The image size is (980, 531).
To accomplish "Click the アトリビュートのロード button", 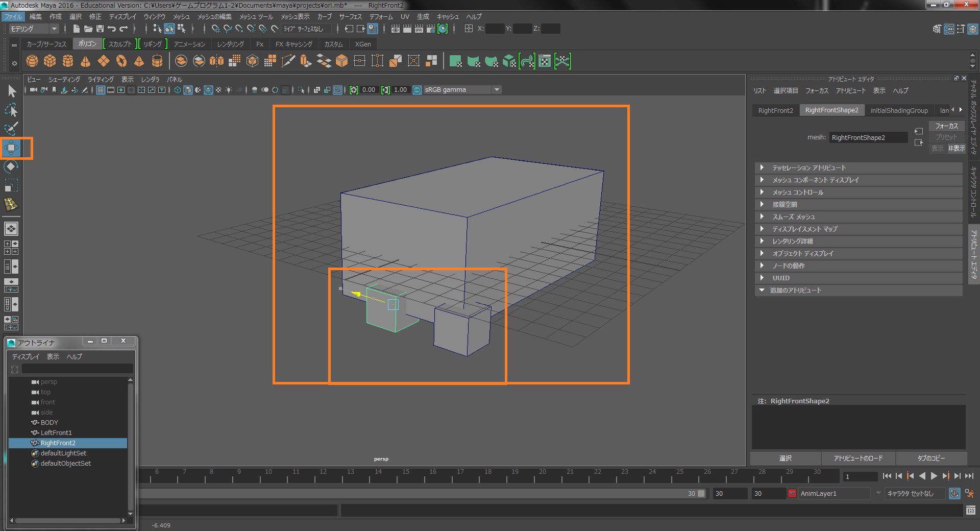I will coord(858,458).
